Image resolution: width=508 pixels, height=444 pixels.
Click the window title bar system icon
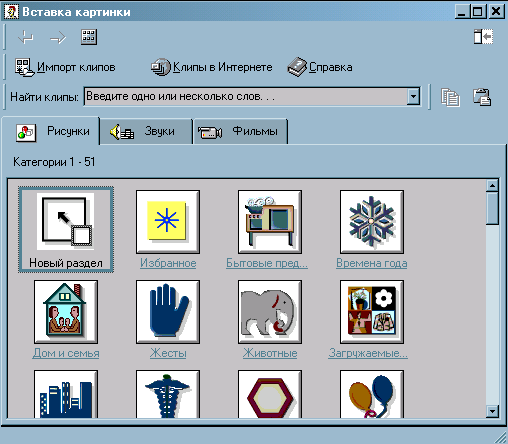tap(11, 12)
